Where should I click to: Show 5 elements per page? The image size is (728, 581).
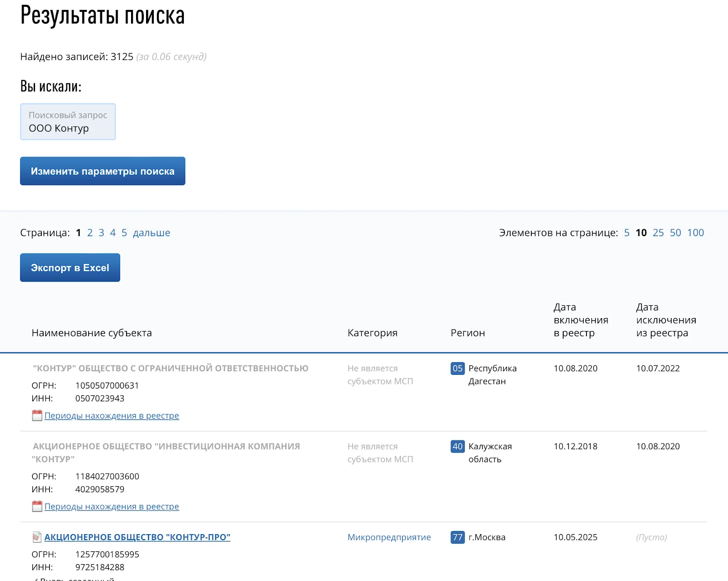click(x=627, y=232)
